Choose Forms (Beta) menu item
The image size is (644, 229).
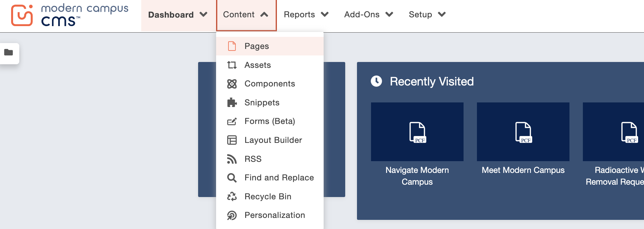[x=270, y=121]
